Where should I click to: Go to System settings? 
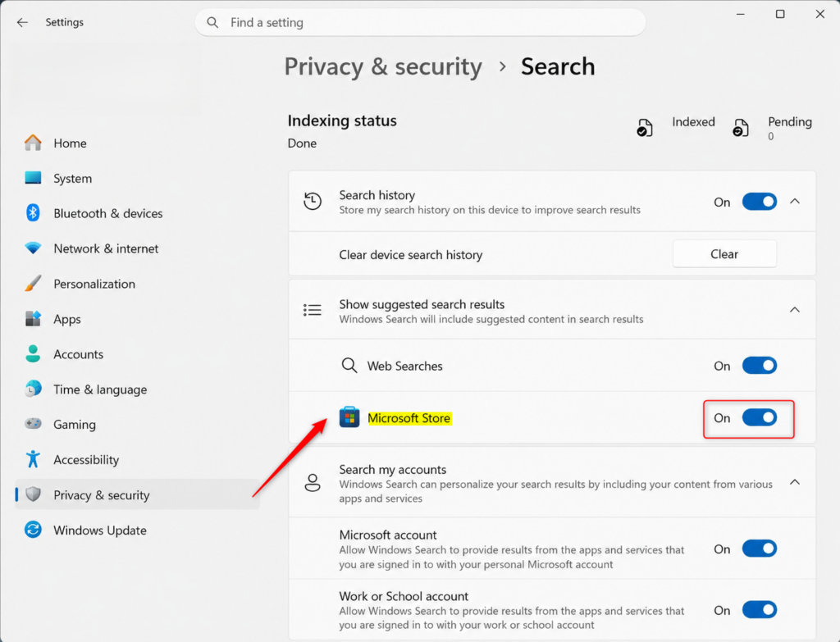(x=137, y=178)
